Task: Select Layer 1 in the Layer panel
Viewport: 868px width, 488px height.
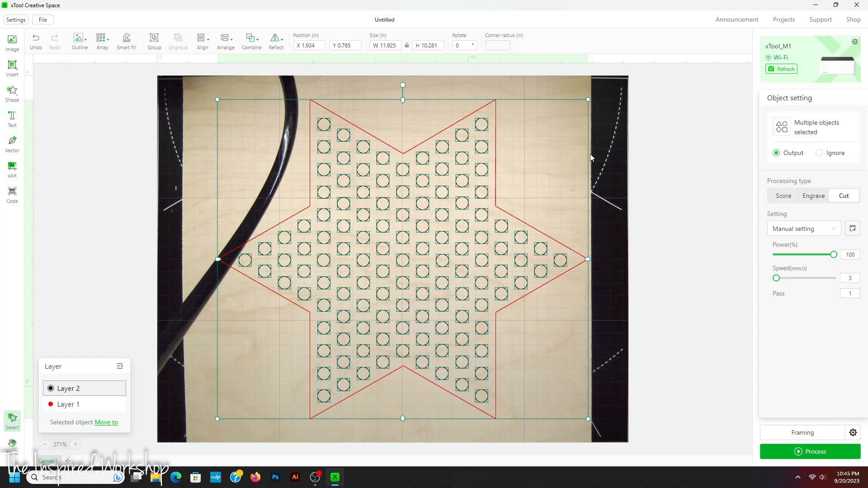Action: 69,404
